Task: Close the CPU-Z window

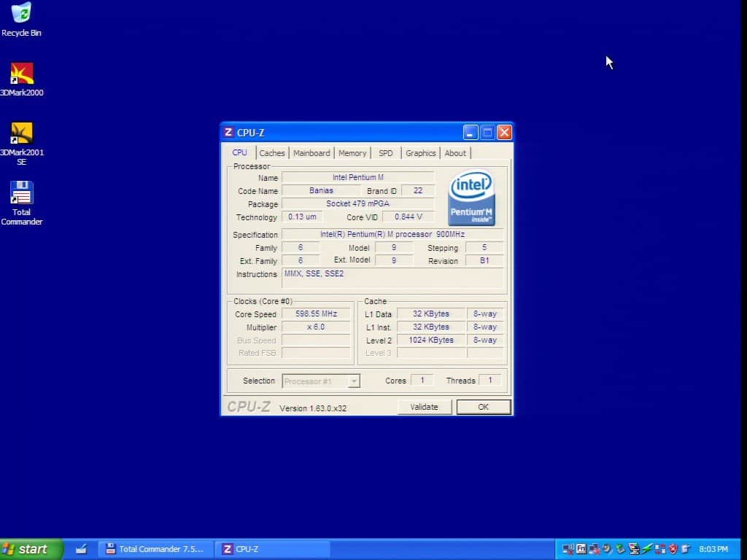Action: 505,133
